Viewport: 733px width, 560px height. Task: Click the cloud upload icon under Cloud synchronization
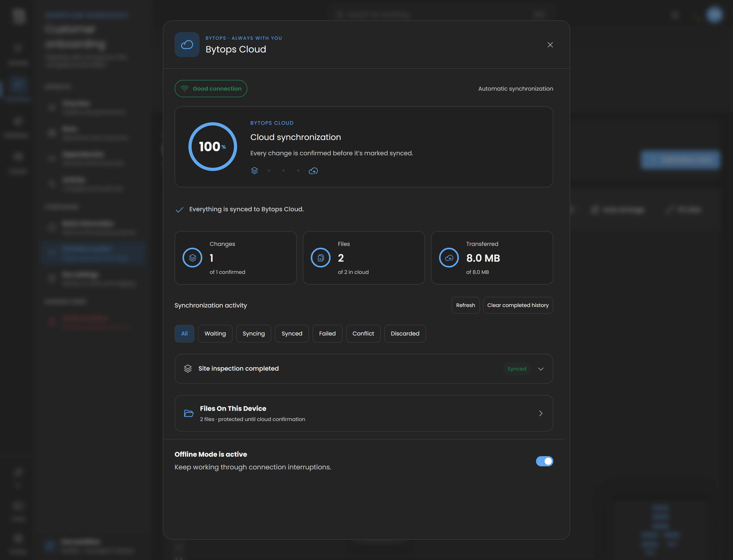pyautogui.click(x=313, y=171)
